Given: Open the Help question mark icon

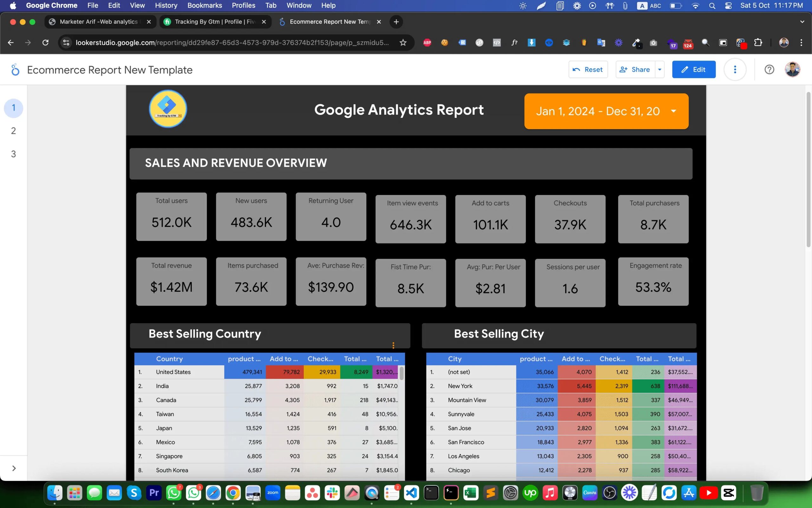Looking at the screenshot, I should [x=769, y=70].
